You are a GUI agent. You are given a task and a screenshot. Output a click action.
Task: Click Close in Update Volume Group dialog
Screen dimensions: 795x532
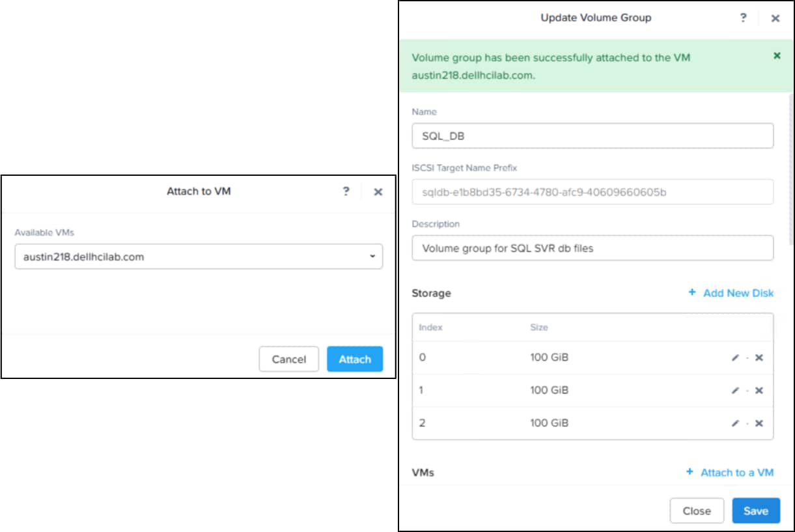click(697, 511)
